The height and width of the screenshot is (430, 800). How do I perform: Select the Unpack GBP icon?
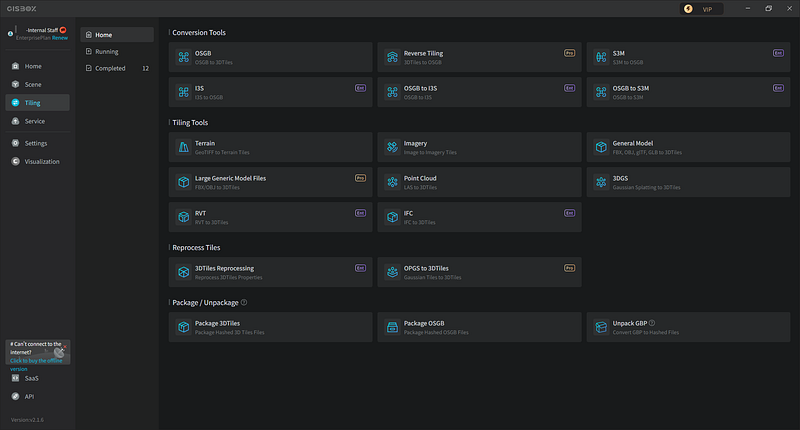point(601,327)
